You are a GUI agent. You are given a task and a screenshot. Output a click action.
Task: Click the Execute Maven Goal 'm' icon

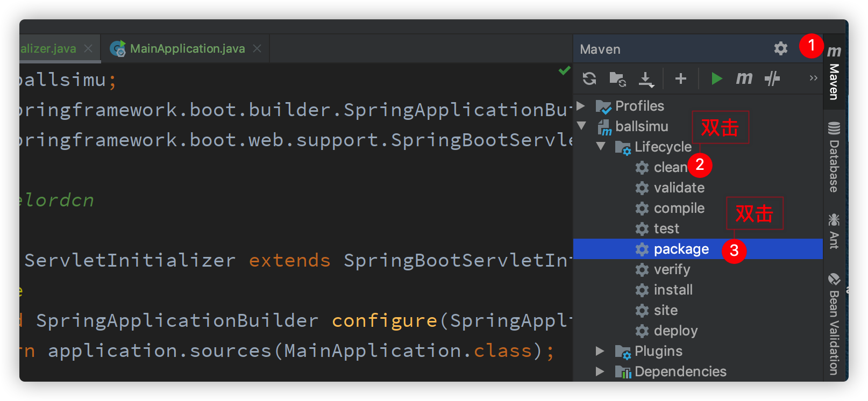[744, 78]
